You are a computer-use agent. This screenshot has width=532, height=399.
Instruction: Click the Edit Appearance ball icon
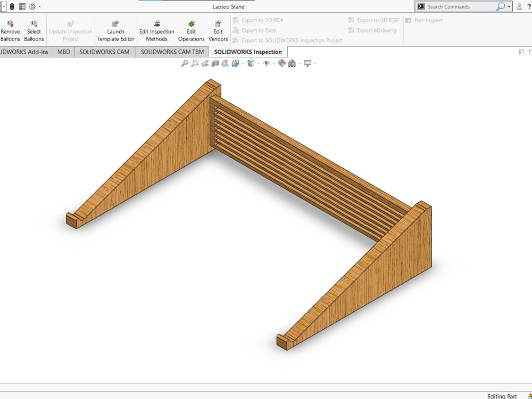coord(282,63)
